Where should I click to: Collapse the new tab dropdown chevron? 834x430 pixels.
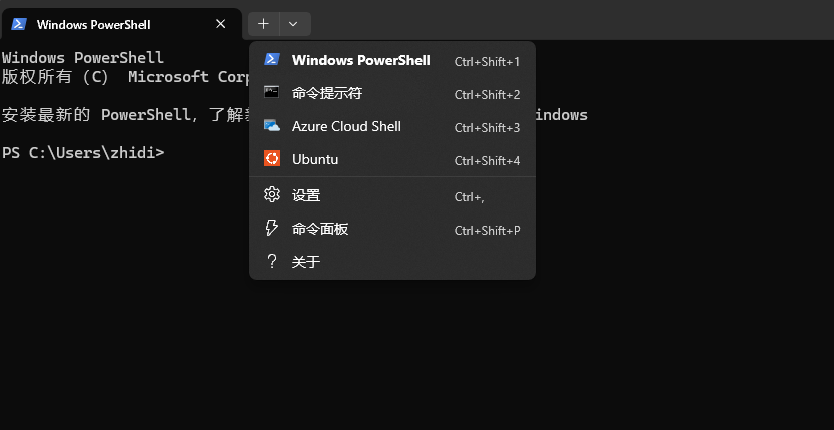293,24
